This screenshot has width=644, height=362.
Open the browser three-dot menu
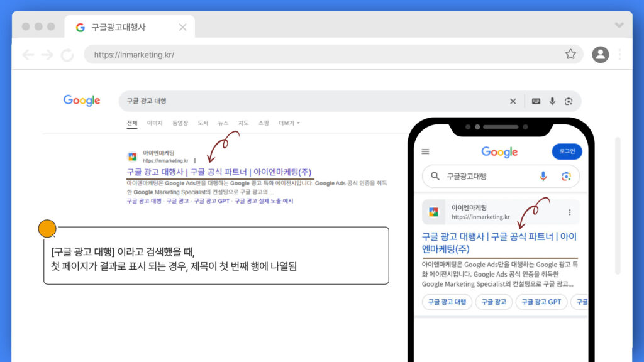tap(619, 55)
